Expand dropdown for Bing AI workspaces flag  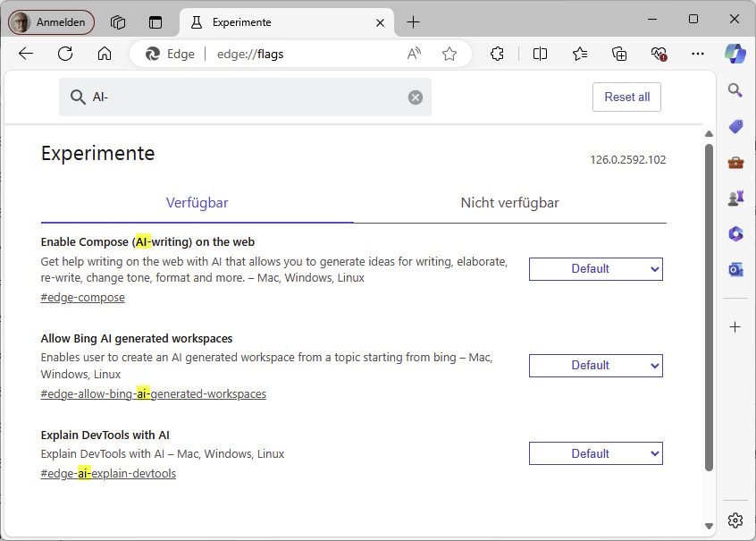(595, 365)
